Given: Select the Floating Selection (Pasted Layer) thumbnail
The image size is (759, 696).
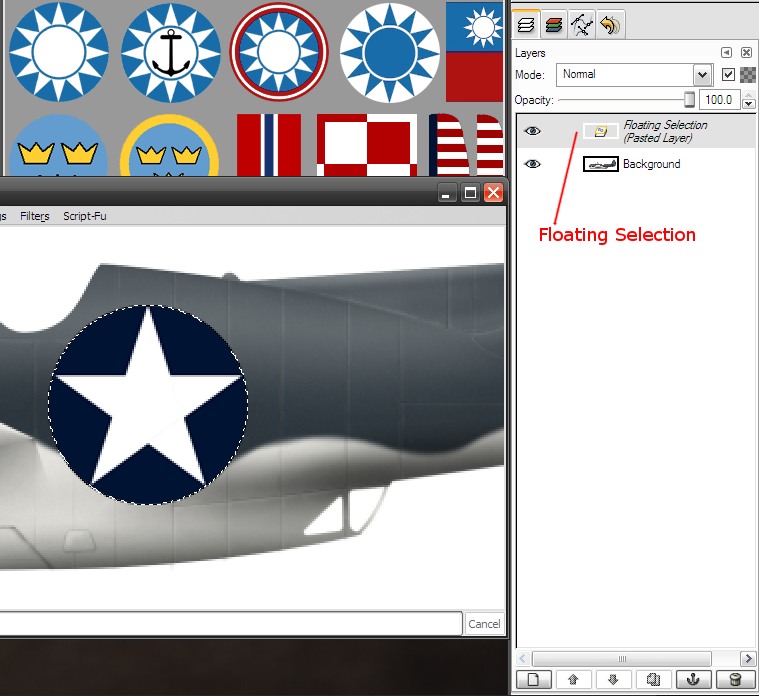Looking at the screenshot, I should [x=600, y=131].
